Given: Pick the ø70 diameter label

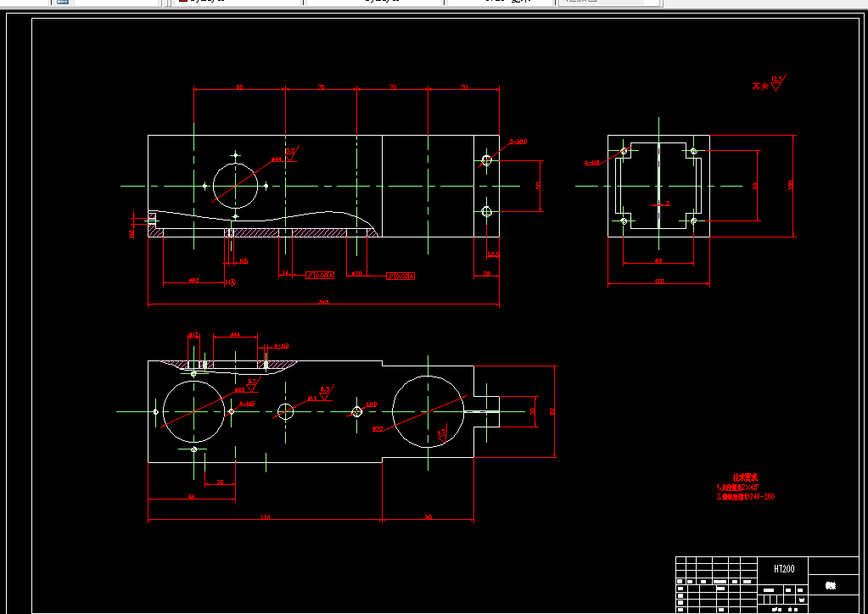Looking at the screenshot, I should coord(378,428).
